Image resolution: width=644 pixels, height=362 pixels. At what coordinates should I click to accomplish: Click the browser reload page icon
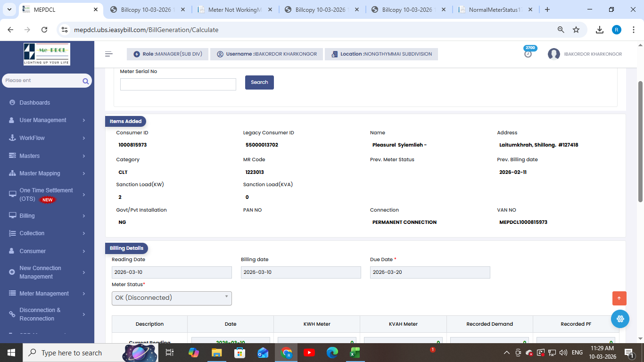coord(44,30)
